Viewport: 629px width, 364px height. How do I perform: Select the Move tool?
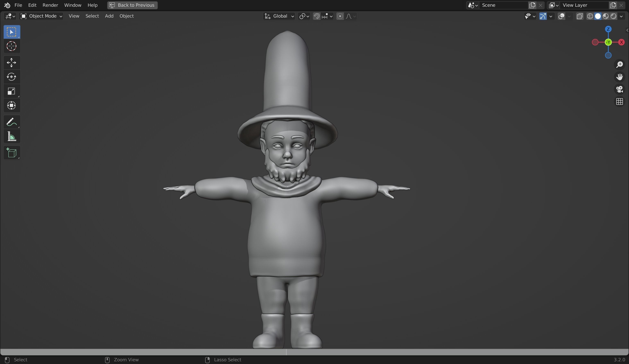[x=11, y=63]
